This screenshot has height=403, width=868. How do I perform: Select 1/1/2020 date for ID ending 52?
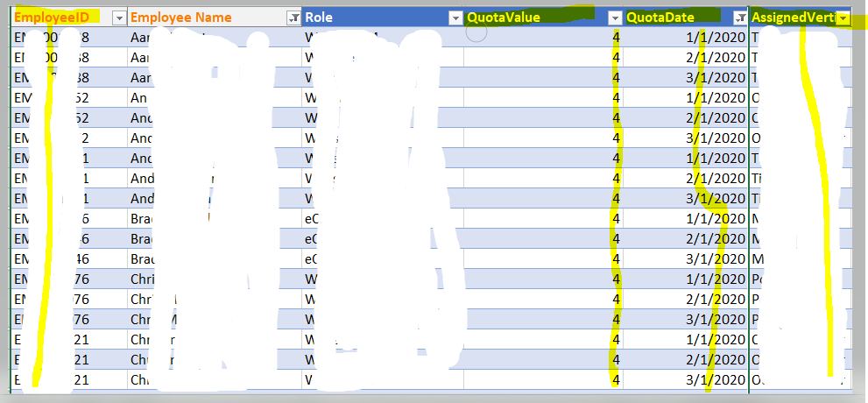717,98
